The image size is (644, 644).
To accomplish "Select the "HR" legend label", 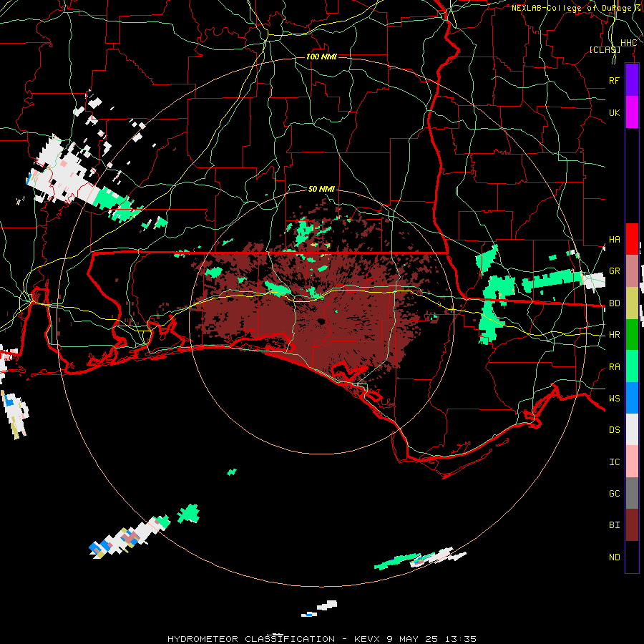I will coord(614,334).
